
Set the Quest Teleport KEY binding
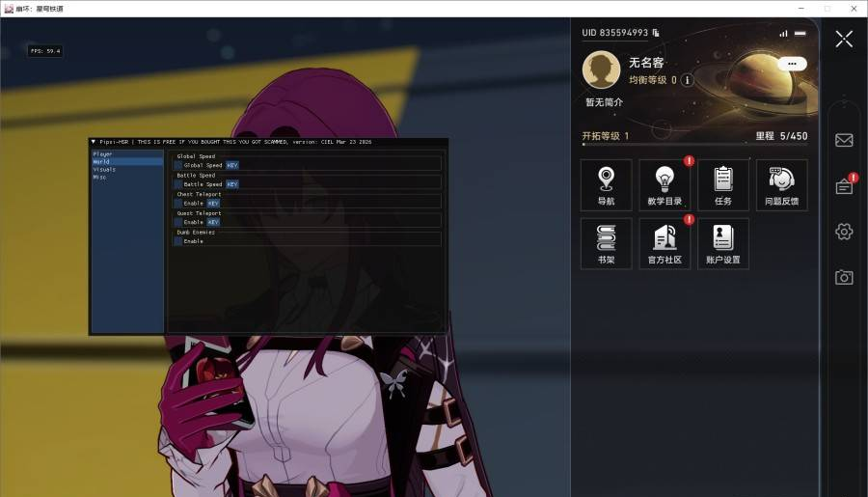click(x=214, y=222)
